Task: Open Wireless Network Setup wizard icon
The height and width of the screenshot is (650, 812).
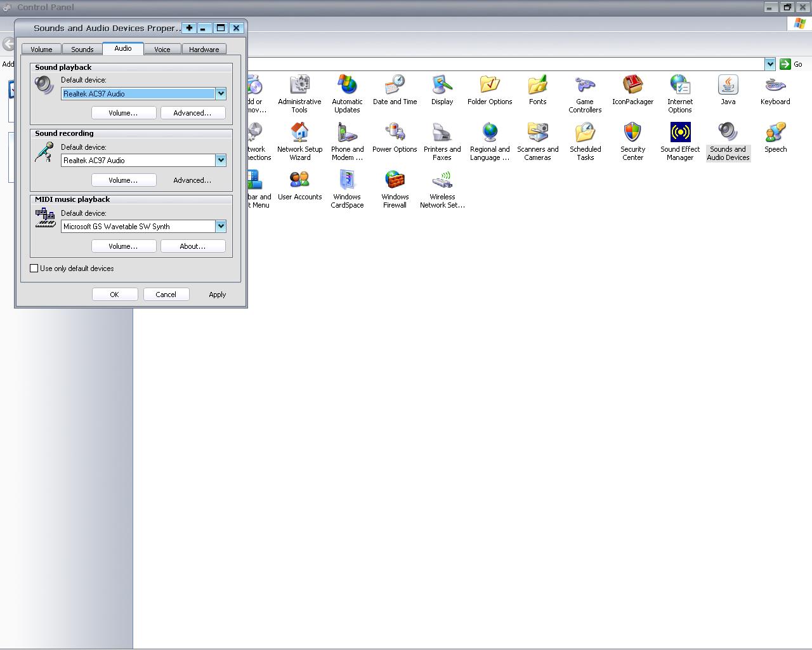Action: tap(442, 189)
